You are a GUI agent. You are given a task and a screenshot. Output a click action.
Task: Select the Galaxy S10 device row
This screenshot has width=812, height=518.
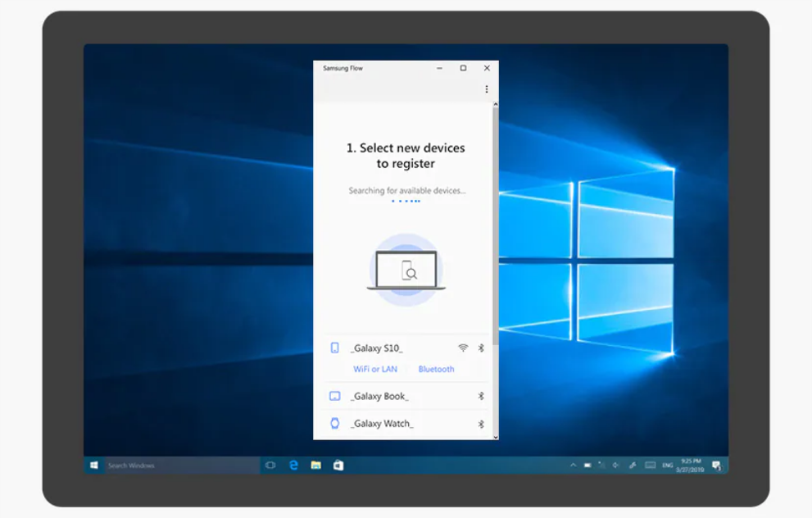[x=406, y=348]
